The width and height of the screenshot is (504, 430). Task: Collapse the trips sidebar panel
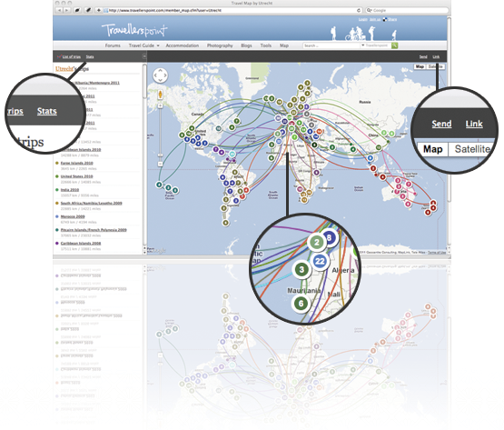[144, 56]
